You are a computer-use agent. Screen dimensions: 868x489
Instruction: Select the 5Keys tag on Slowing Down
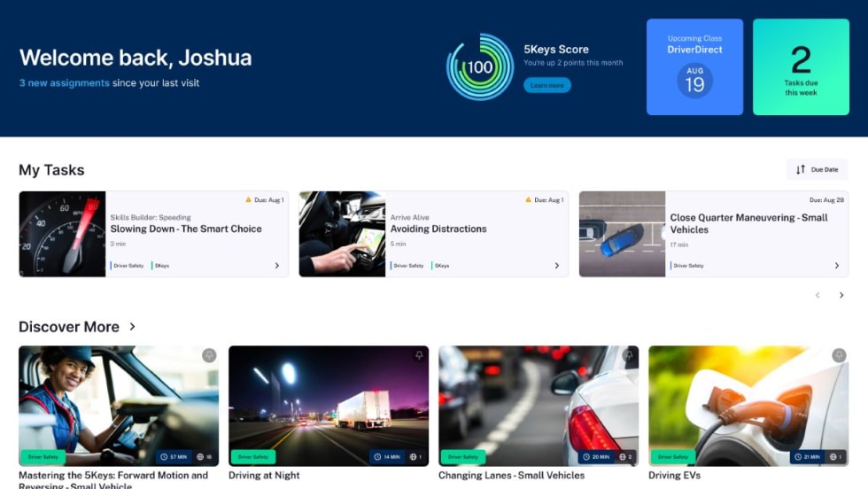(161, 266)
